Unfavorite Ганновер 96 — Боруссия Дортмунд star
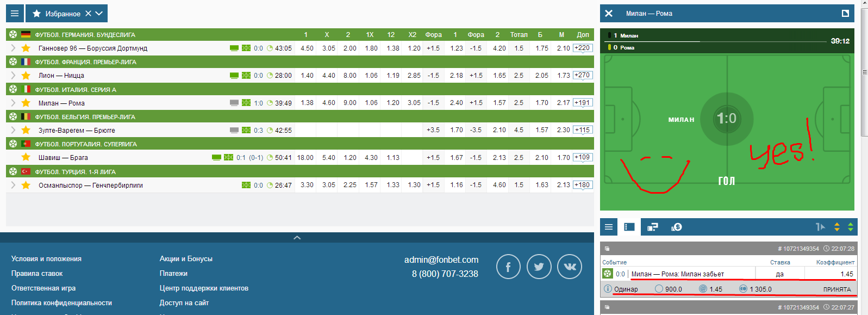The height and width of the screenshot is (315, 868). (x=26, y=48)
